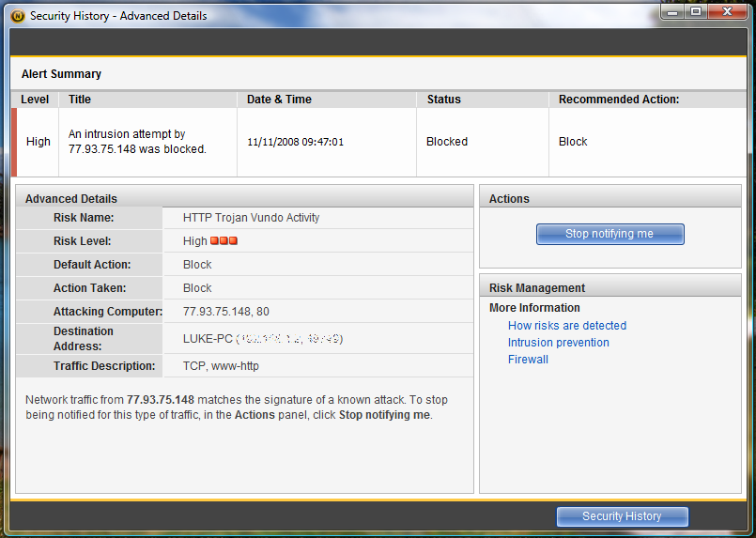Image resolution: width=756 pixels, height=538 pixels.
Task: Click the Attacking Computer value 77.93.75.148, 80
Action: [x=226, y=312]
